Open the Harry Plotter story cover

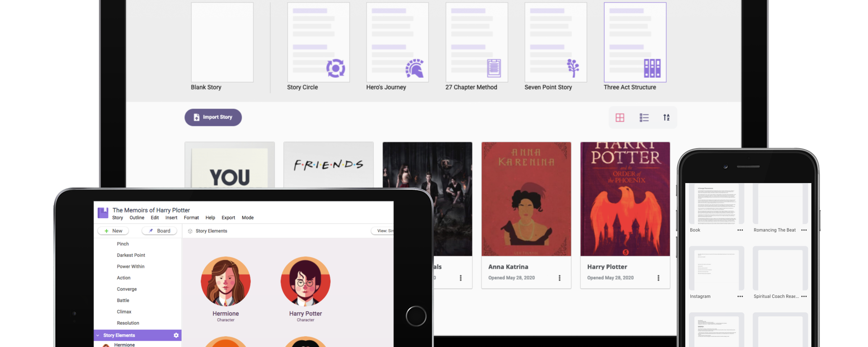pos(625,199)
